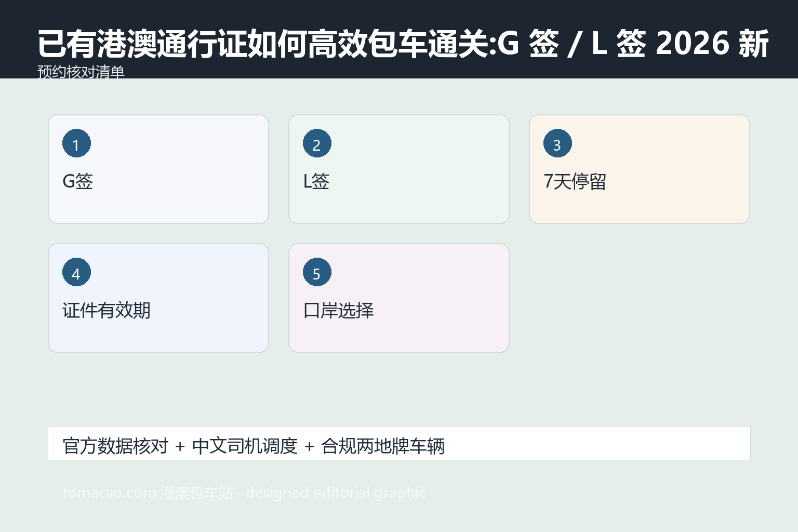Viewport: 798px width, 532px height.
Task: Select the 口岸选择 card label
Action: (x=338, y=310)
